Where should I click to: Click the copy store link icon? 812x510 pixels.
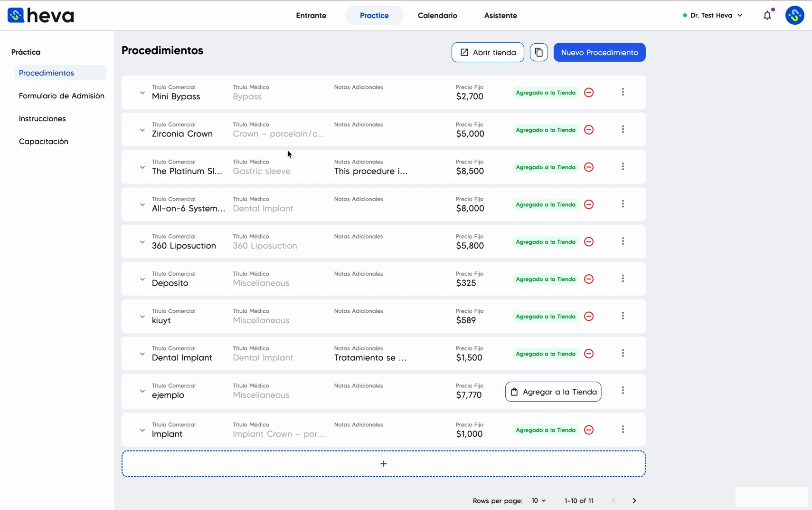(x=538, y=52)
